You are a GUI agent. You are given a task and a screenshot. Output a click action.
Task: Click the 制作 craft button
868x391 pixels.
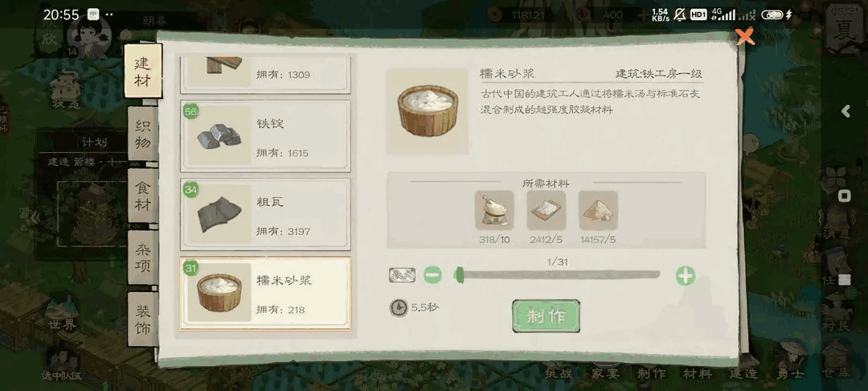click(x=546, y=316)
